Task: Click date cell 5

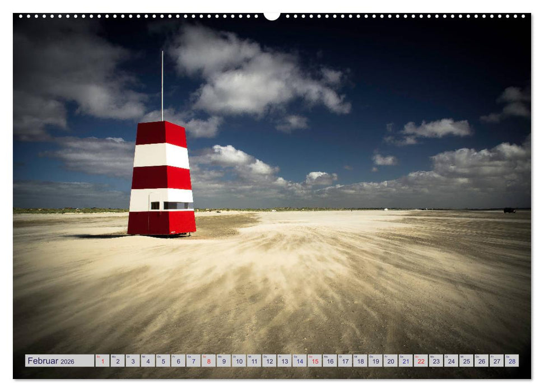Action: [x=163, y=361]
